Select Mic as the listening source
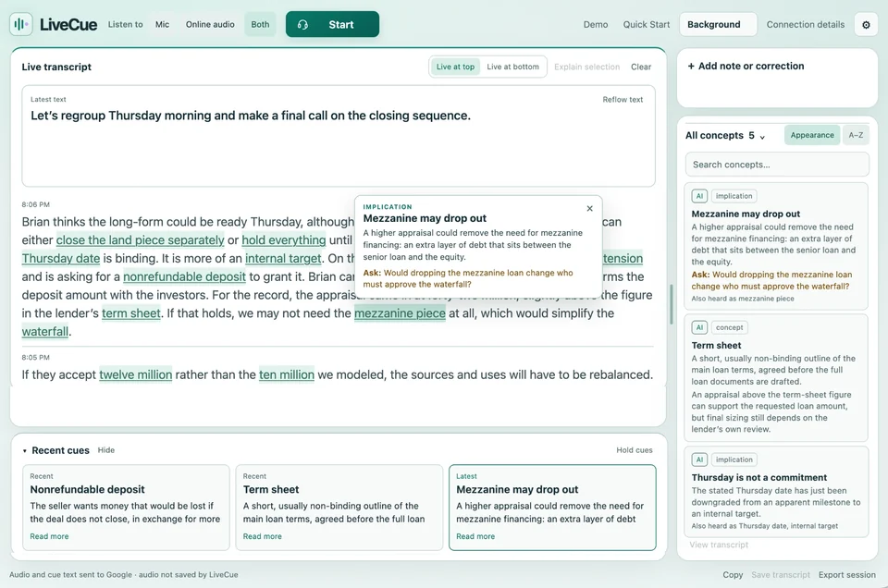The height and width of the screenshot is (588, 888). pyautogui.click(x=162, y=24)
